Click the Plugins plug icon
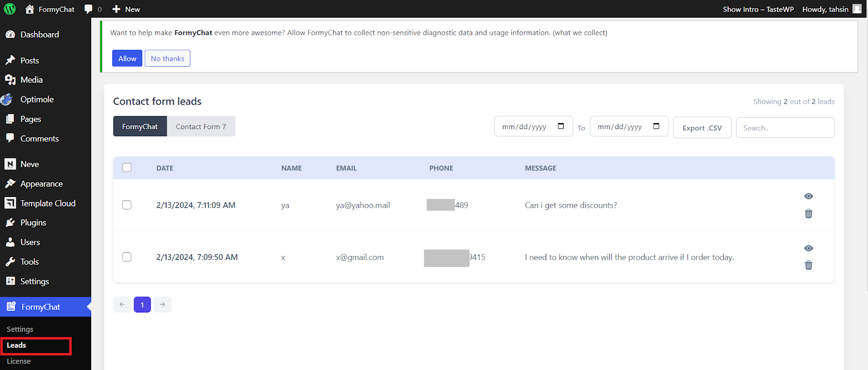This screenshot has width=868, height=370. [10, 222]
